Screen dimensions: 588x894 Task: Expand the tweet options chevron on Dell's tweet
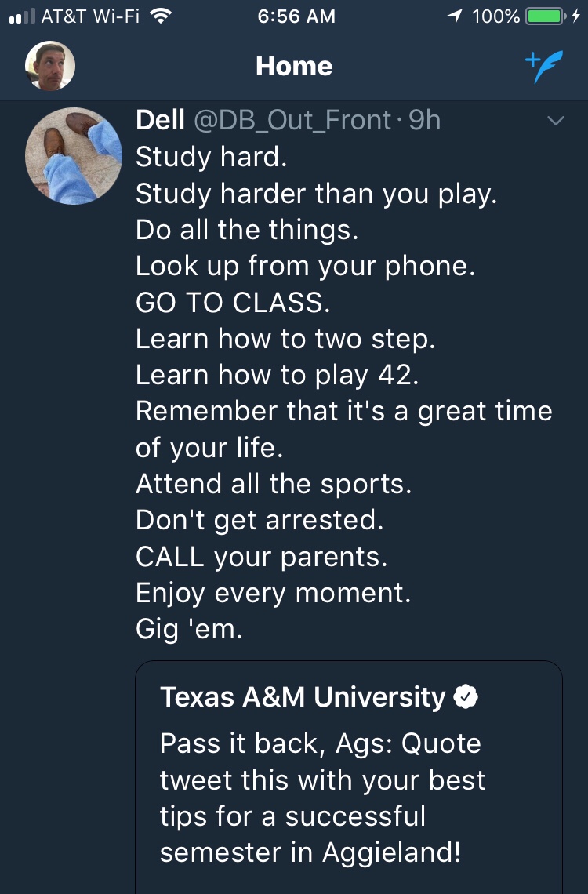coord(555,121)
